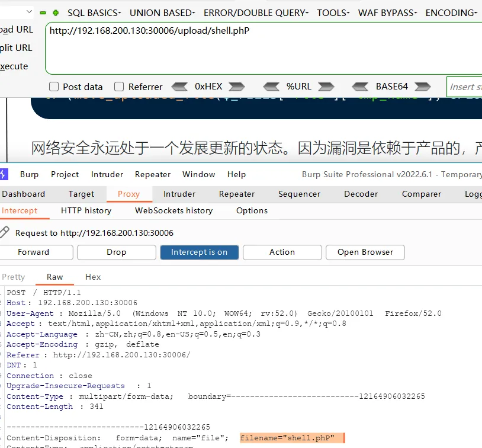
Task: Click the 0xHEX encode right arrow
Action: tap(236, 87)
